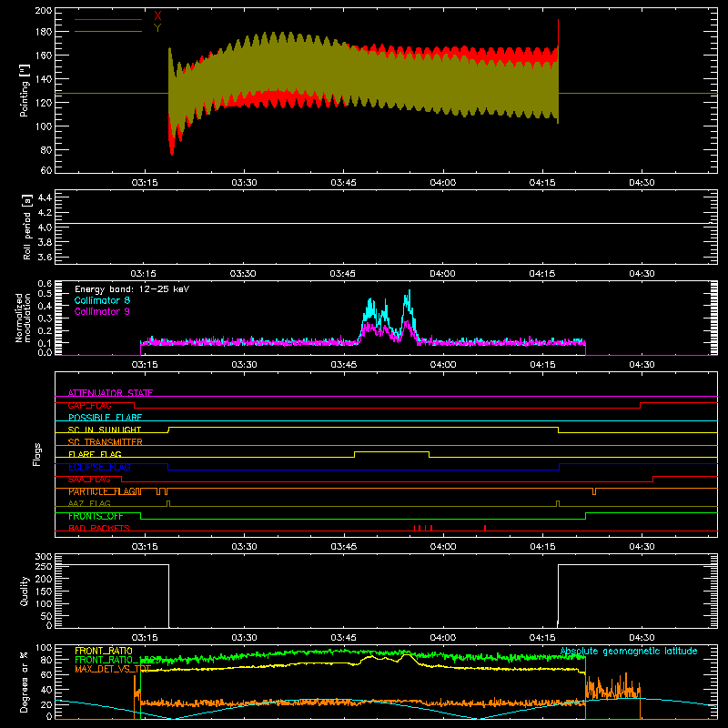The width and height of the screenshot is (728, 728).
Task: Click the BAD_PACKETS tick cluster before 04:00
Action: tap(423, 528)
